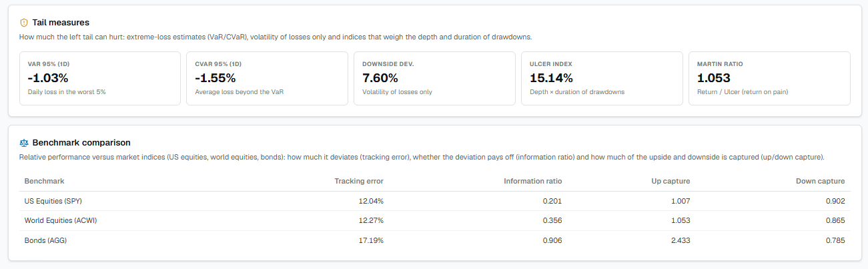Screen dimensions: 868x269
Task: Click the Benchmark comparison section heading
Action: point(81,143)
